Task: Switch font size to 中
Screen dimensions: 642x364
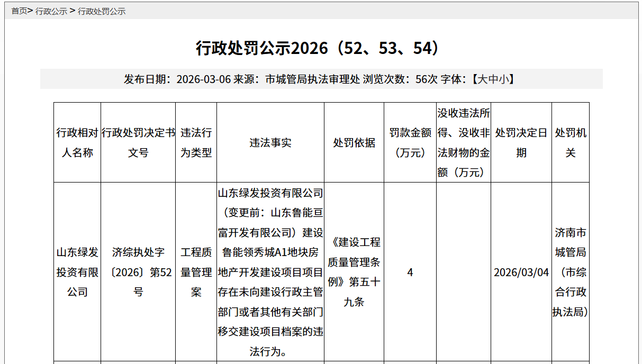Action: (x=493, y=79)
